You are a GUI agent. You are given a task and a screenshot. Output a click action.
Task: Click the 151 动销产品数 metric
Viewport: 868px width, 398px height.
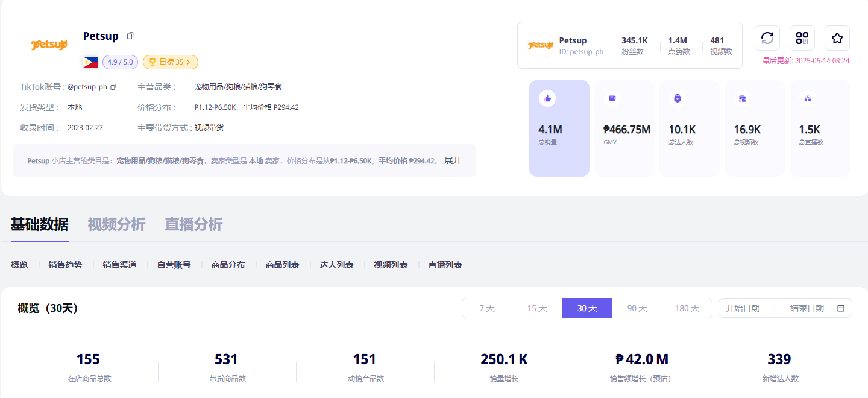point(365,367)
